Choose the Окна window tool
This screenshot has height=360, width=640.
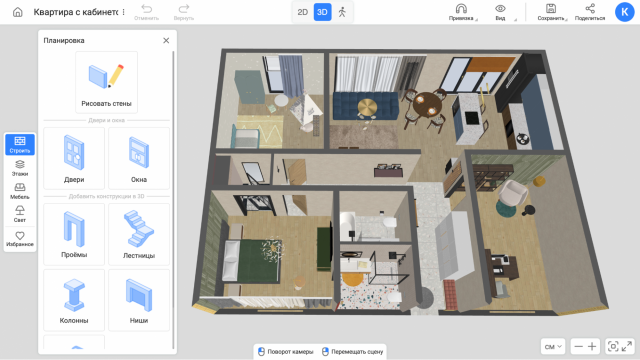coord(139,158)
